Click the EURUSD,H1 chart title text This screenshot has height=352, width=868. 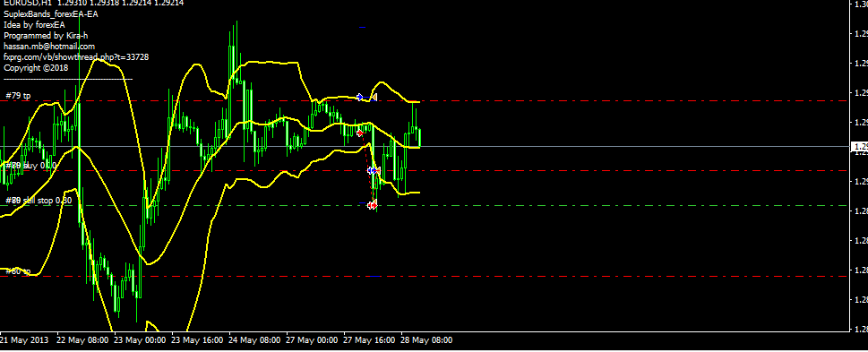[x=93, y=3]
